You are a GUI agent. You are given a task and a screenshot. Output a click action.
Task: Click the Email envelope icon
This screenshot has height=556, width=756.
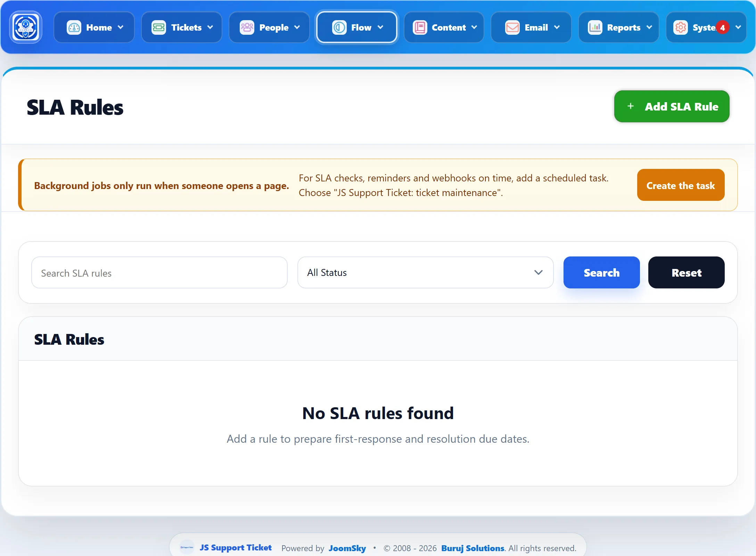(512, 27)
